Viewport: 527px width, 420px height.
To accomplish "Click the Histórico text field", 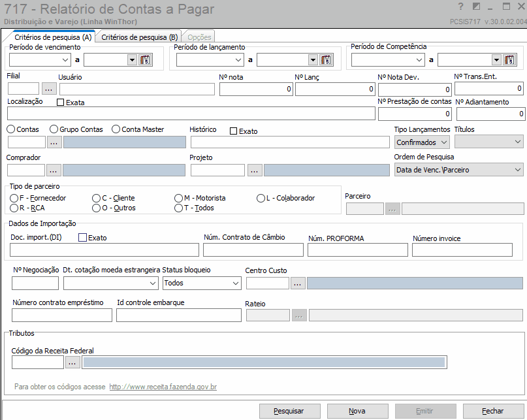I will pos(291,142).
